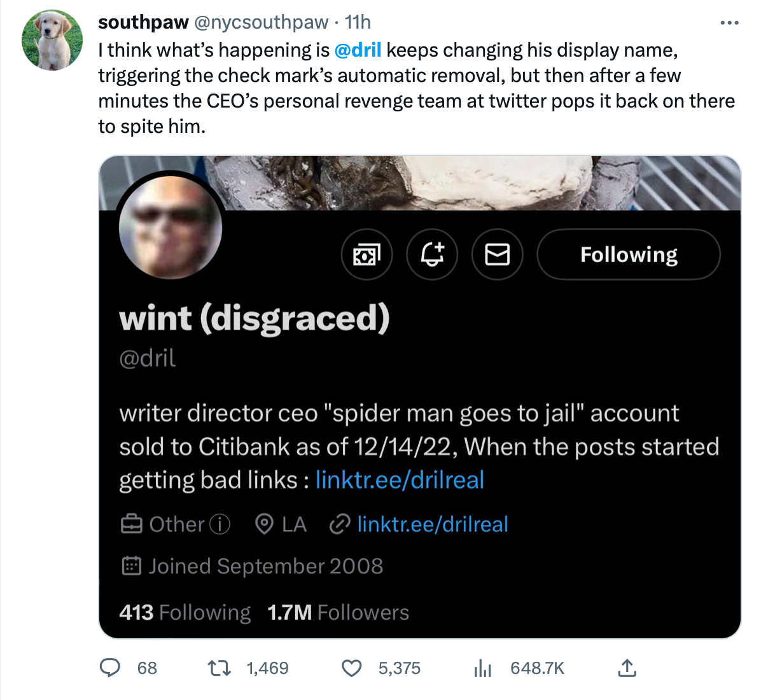Enable post notifications with the bell-plus icon
This screenshot has height=700, width=761.
point(432,254)
